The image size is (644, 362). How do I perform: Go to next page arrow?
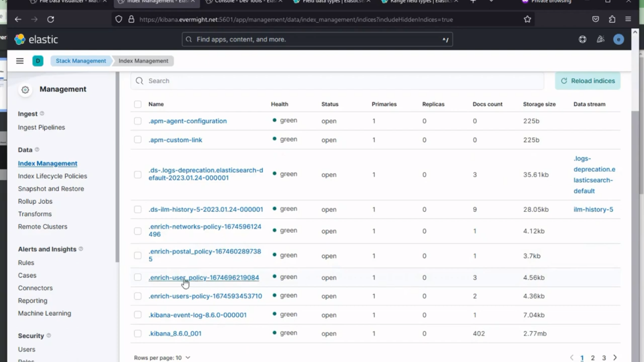[x=615, y=358]
